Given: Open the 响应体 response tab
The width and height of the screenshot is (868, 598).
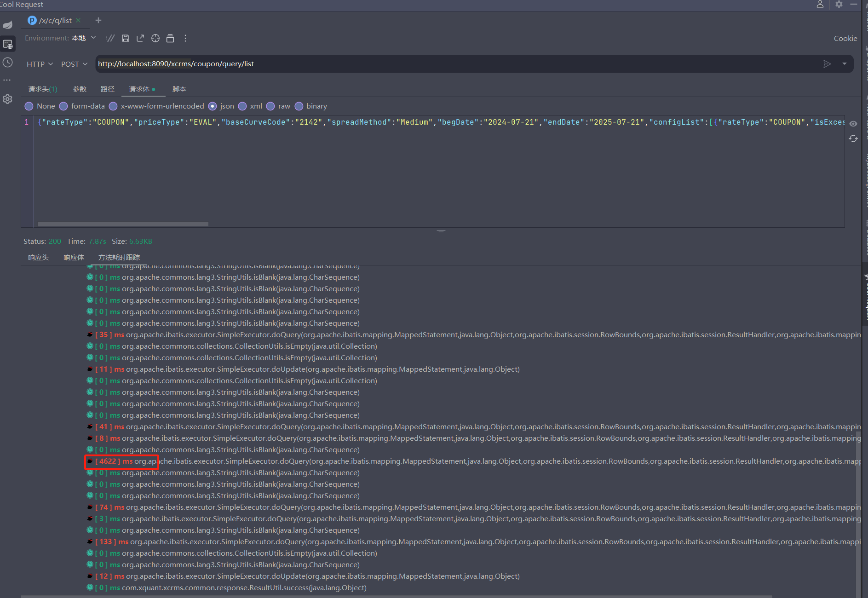Looking at the screenshot, I should tap(74, 257).
